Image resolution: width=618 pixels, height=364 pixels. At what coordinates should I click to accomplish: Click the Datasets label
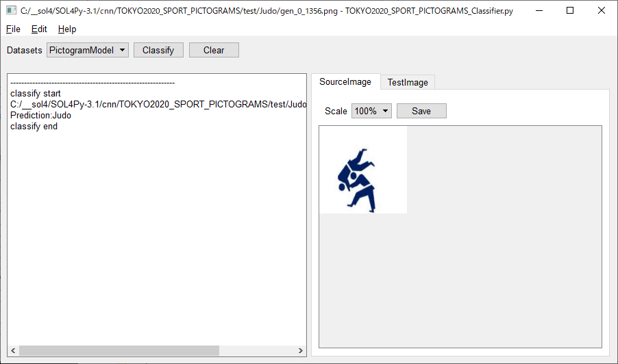[25, 51]
